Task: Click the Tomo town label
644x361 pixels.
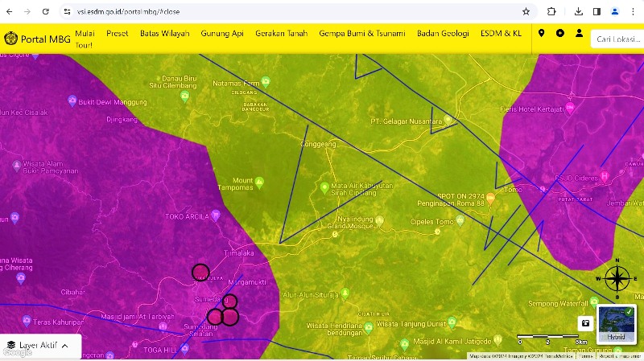Action: pos(513,190)
